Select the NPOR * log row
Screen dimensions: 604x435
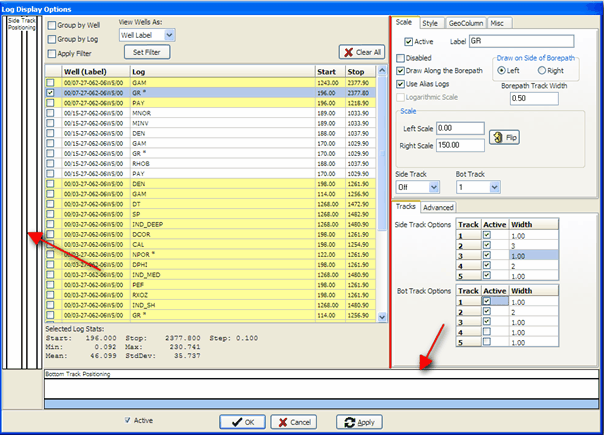coord(211,255)
